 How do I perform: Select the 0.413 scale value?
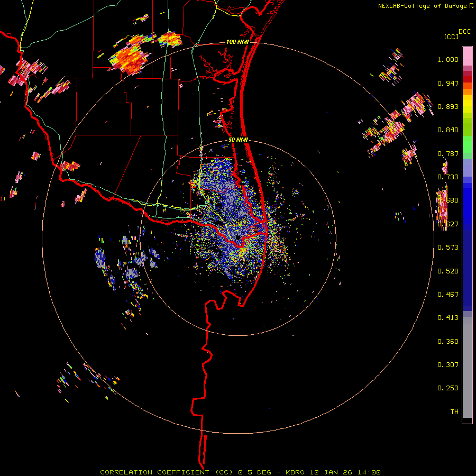(x=448, y=318)
